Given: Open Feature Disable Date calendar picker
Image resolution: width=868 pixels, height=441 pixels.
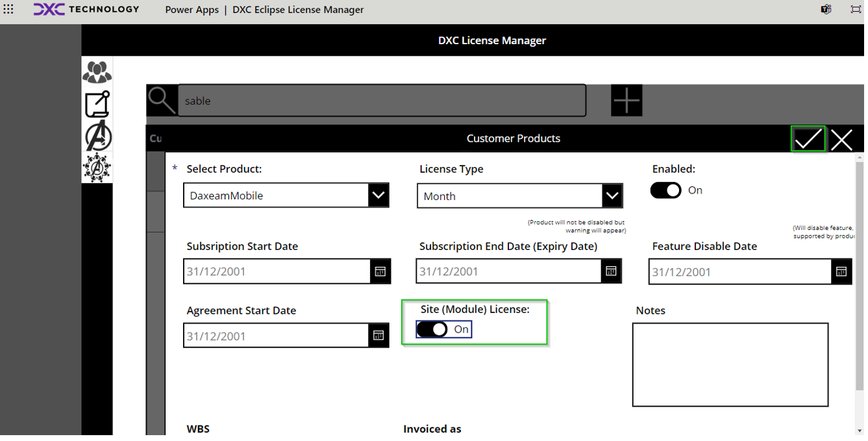Looking at the screenshot, I should coord(841,271).
